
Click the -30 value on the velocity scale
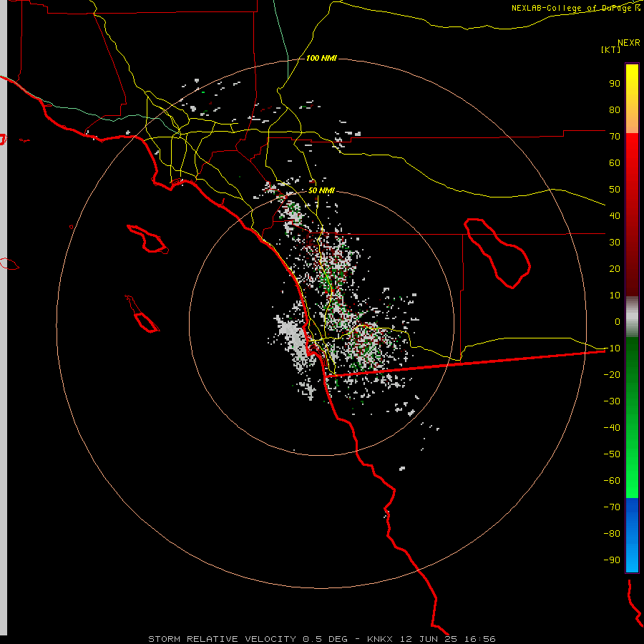point(612,401)
